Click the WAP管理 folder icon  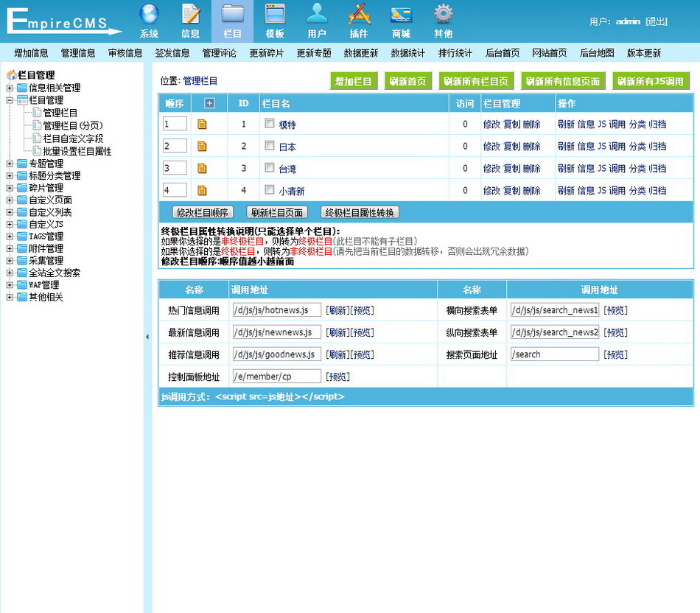[22, 285]
